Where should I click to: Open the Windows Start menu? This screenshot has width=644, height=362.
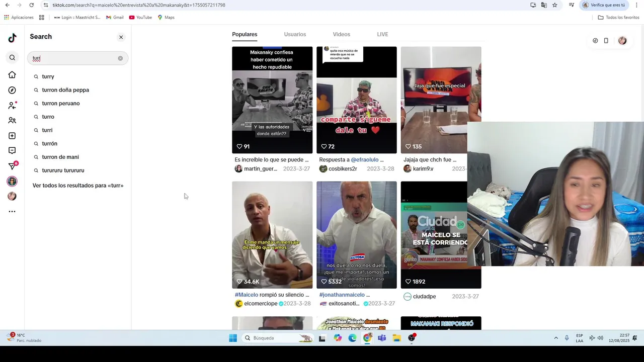coord(233,338)
